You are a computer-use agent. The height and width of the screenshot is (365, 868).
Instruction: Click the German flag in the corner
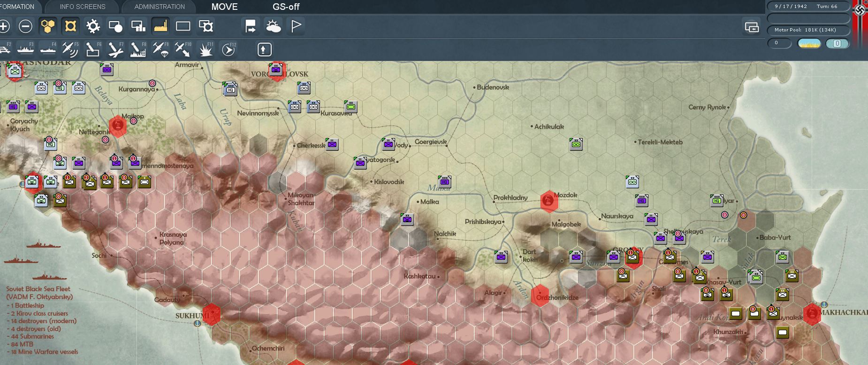click(x=860, y=23)
